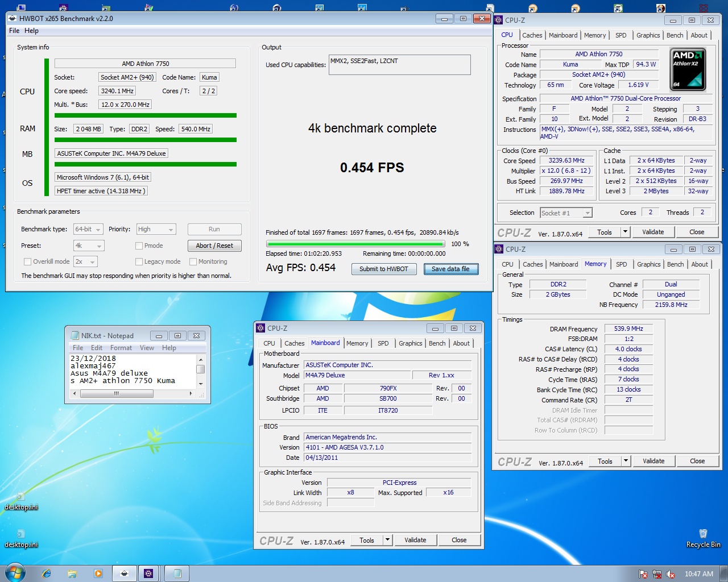Switch to CPU-Z taskbar button
Screen dimensions: 728x582
pyautogui.click(x=148, y=573)
